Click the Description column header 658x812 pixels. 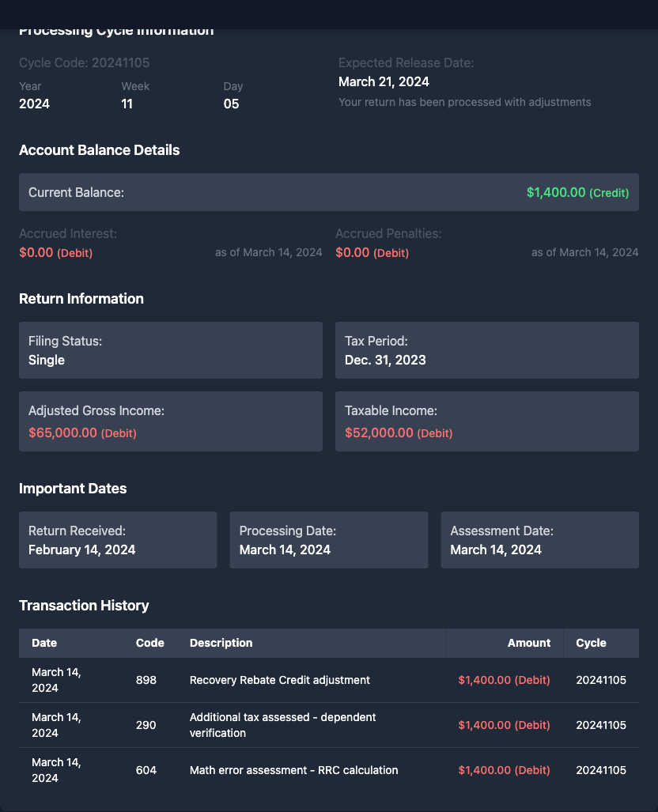click(221, 643)
